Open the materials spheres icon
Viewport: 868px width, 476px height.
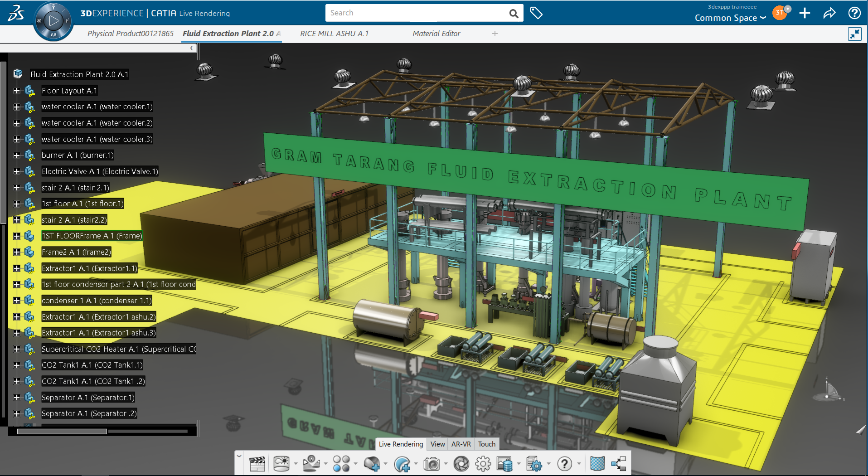[341, 464]
